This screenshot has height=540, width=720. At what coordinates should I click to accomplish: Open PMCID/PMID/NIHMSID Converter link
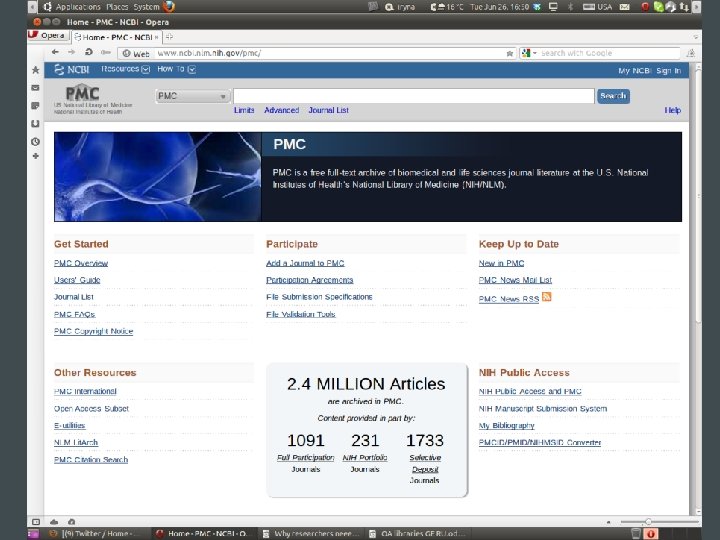(540, 442)
